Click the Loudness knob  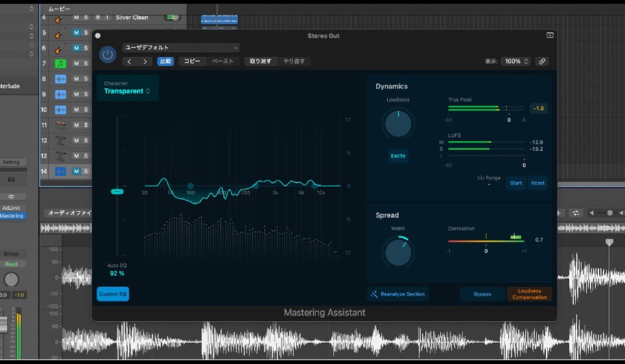pos(398,123)
